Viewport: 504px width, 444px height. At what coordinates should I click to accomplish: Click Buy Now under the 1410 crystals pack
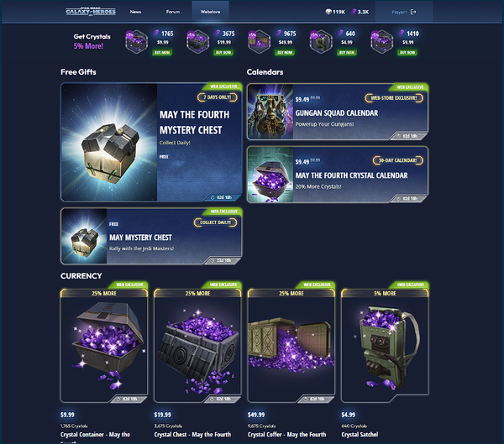click(407, 52)
